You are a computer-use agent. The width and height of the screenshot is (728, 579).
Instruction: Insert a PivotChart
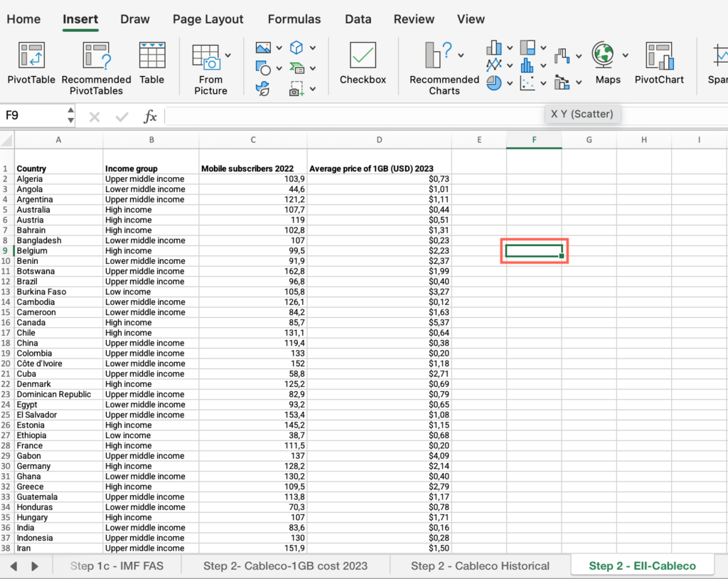point(659,63)
